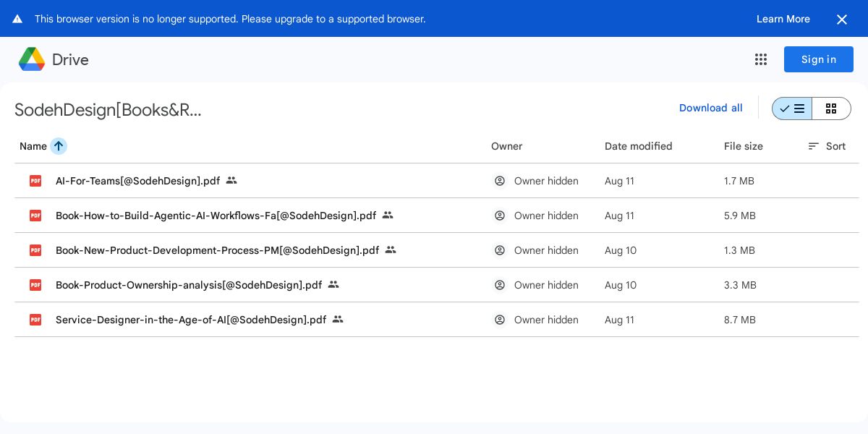Click the shared icon next to Book-Product-Ownership-analysis
This screenshot has height=434, width=868.
(x=333, y=285)
